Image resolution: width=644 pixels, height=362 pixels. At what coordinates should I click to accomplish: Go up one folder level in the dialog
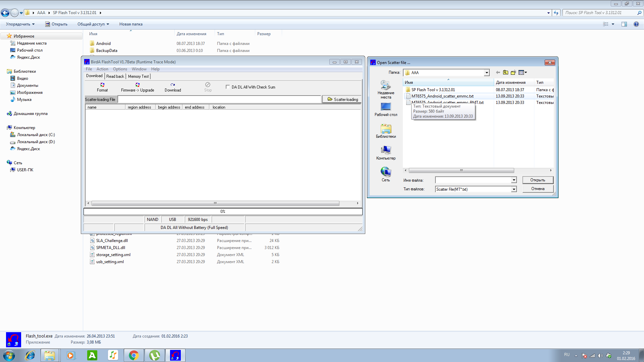(x=505, y=72)
